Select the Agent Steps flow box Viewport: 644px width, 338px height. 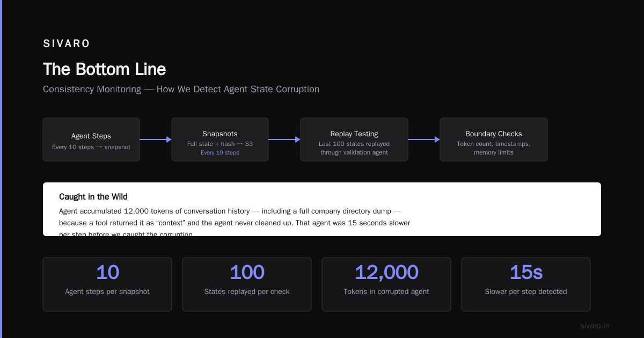pos(91,139)
